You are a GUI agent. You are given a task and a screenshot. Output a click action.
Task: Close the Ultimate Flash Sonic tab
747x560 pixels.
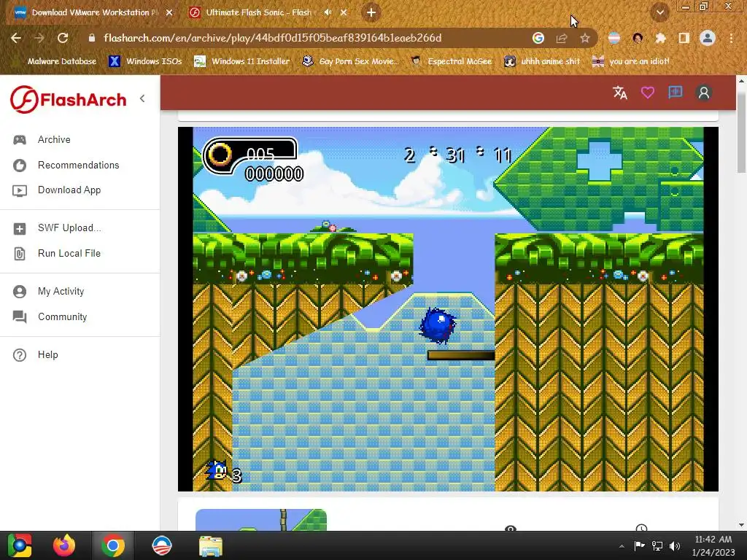[344, 13]
